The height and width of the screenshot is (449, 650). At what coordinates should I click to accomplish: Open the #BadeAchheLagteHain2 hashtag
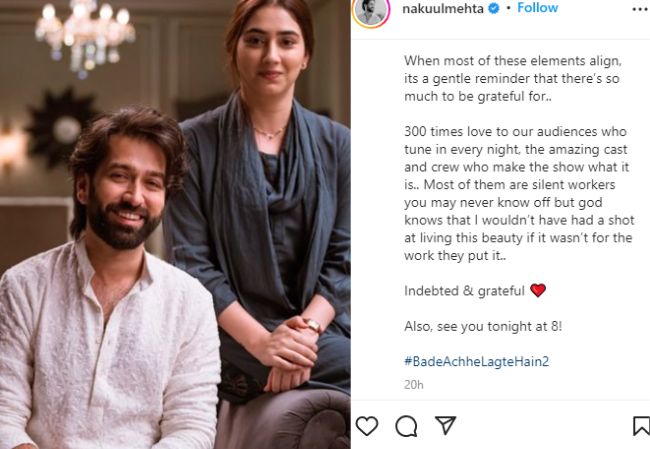[477, 362]
